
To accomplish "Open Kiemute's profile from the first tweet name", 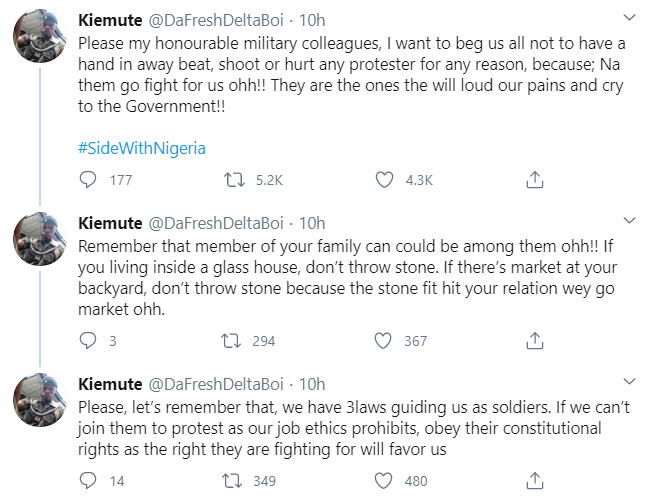I will [109, 20].
